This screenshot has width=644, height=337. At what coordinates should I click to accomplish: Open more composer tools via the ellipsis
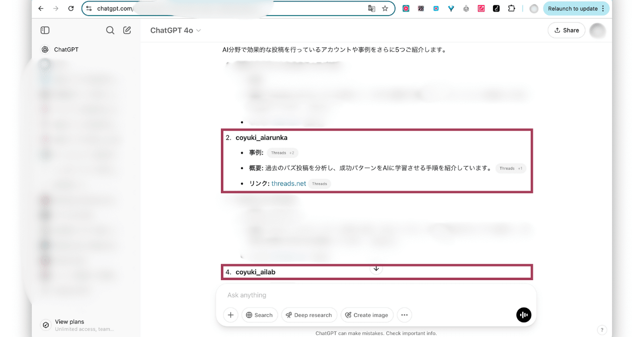click(x=404, y=315)
